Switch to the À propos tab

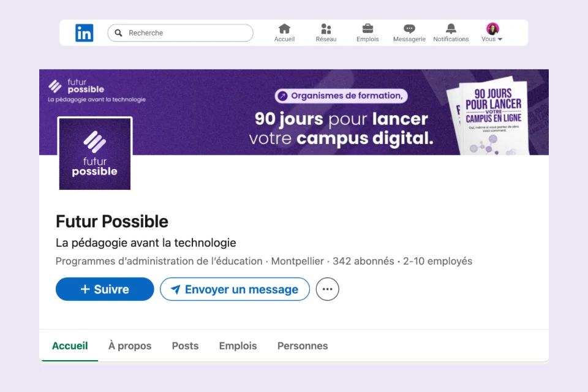click(130, 346)
